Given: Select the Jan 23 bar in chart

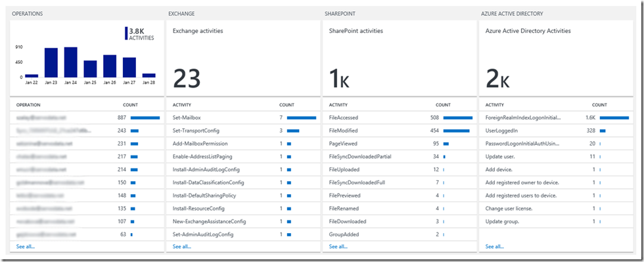Looking at the screenshot, I should [x=51, y=63].
